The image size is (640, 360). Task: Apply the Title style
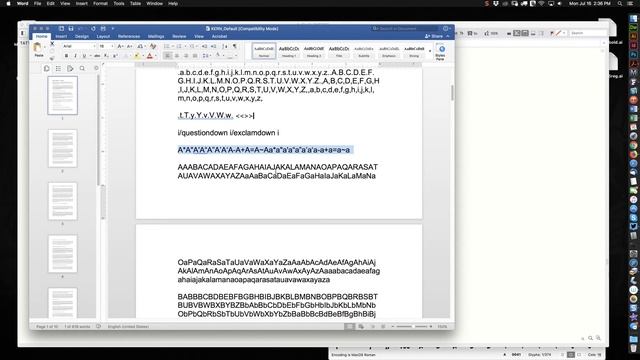point(339,51)
